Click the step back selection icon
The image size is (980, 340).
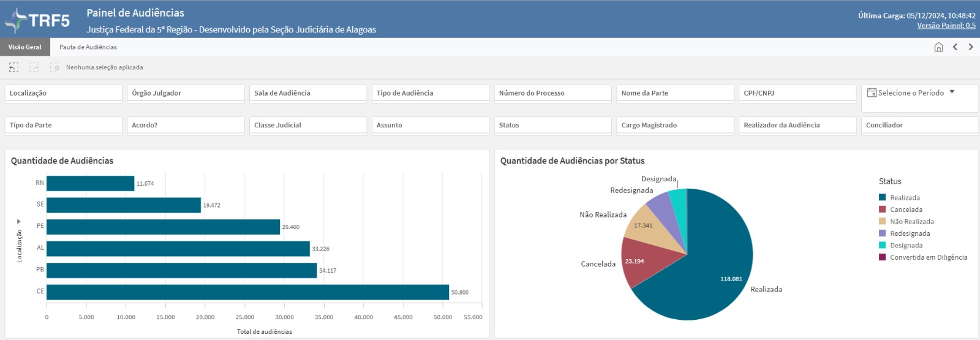[x=13, y=67]
